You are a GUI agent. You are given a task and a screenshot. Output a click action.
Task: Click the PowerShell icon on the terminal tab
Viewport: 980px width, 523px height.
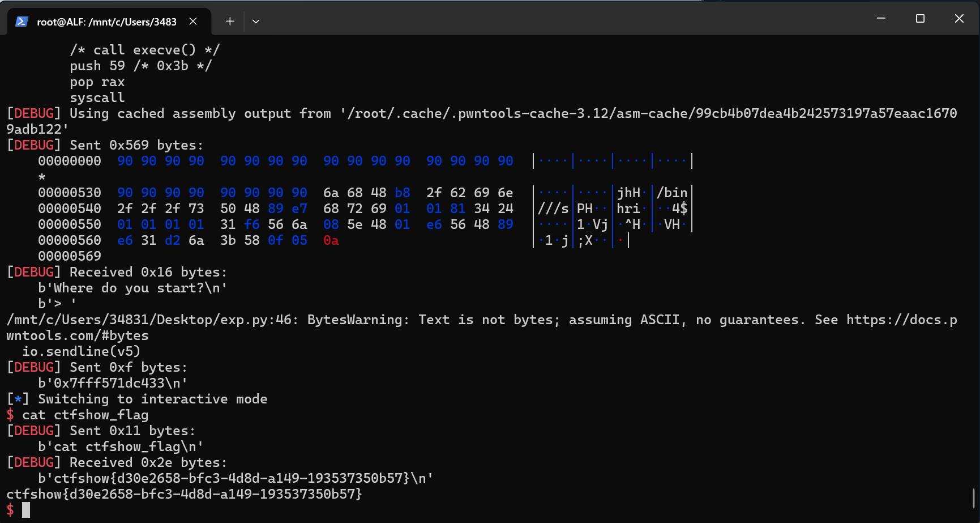(x=22, y=22)
